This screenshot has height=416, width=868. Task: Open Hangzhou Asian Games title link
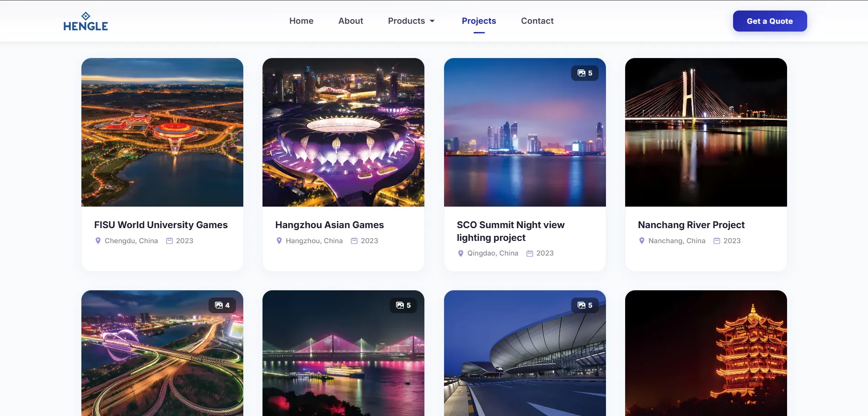tap(330, 225)
